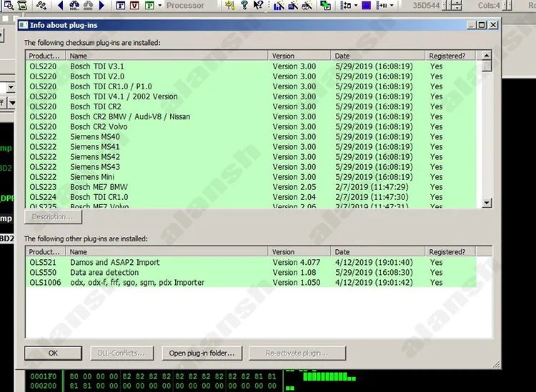Click the middle magic wand map icon
Image resolution: width=536 pixels, height=392 pixels.
(x=293, y=5)
